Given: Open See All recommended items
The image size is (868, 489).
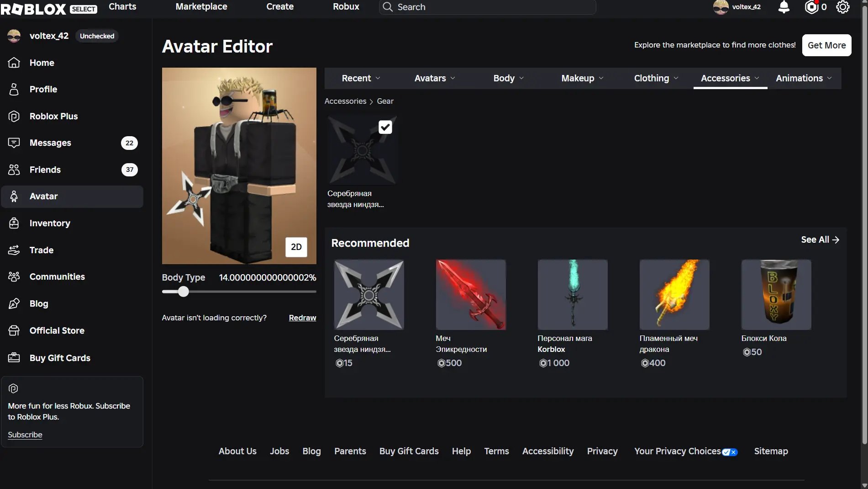Looking at the screenshot, I should point(820,240).
